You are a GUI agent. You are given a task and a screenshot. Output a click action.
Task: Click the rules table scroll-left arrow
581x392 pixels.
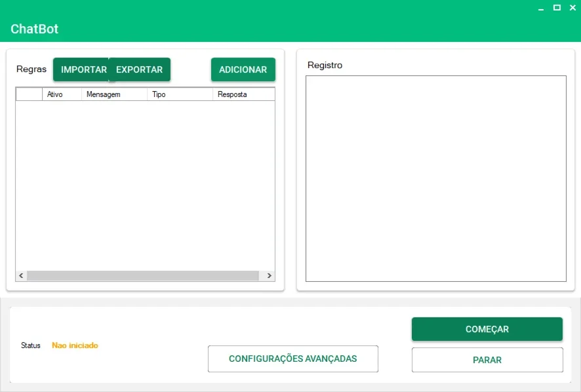(x=21, y=276)
